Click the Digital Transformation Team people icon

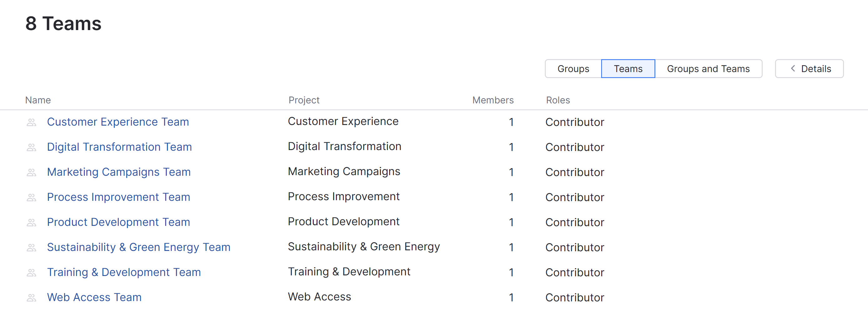pos(31,148)
